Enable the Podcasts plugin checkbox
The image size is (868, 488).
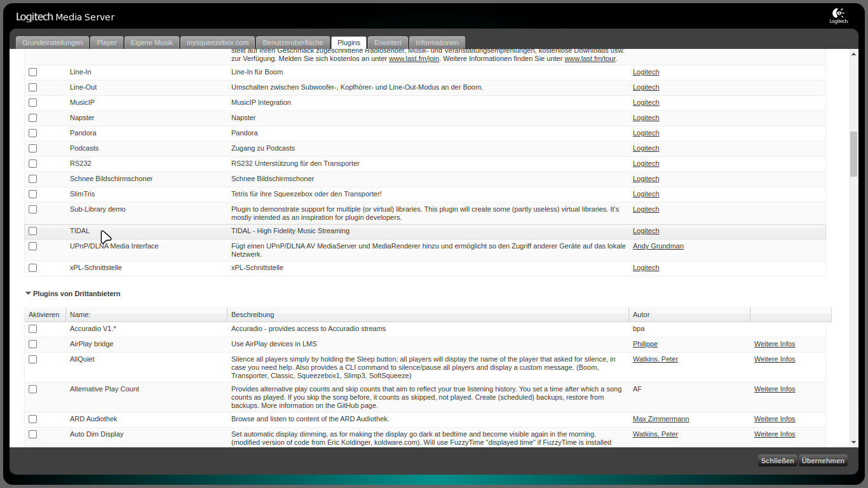click(33, 149)
